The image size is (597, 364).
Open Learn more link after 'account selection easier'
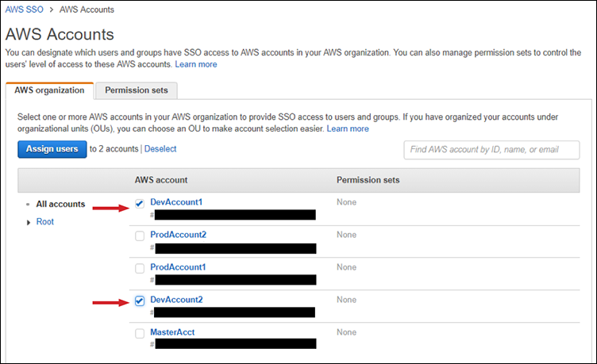pos(348,128)
